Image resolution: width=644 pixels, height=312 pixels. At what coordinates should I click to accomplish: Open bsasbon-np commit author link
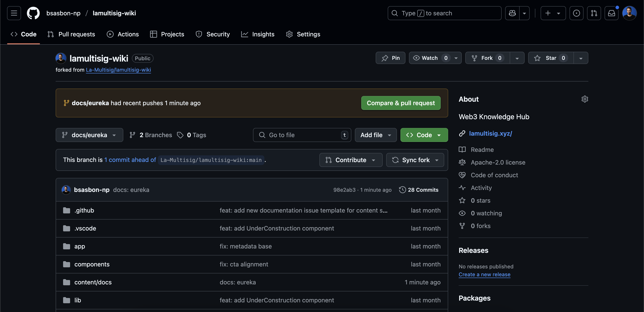tap(92, 190)
